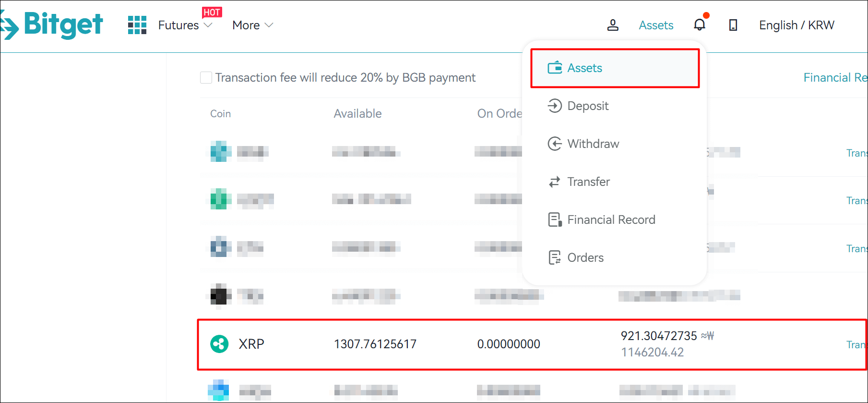Click the mobile app download icon
The height and width of the screenshot is (403, 868).
coord(733,25)
